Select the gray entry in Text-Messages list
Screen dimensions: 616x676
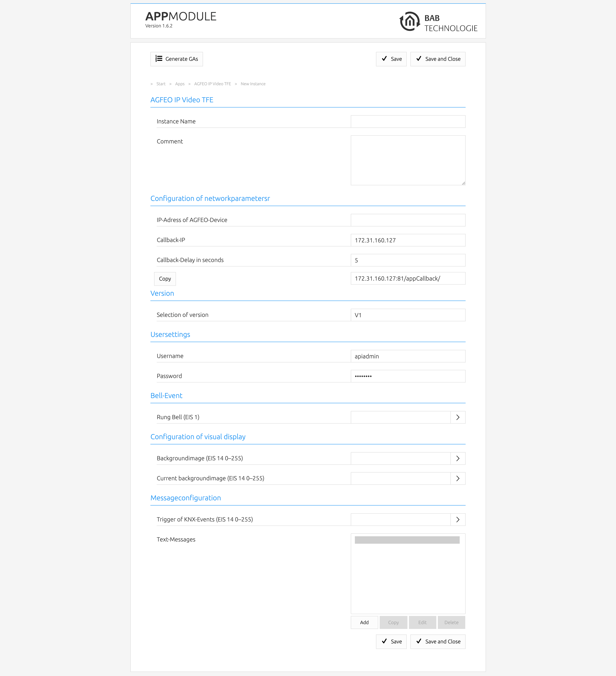(x=407, y=540)
